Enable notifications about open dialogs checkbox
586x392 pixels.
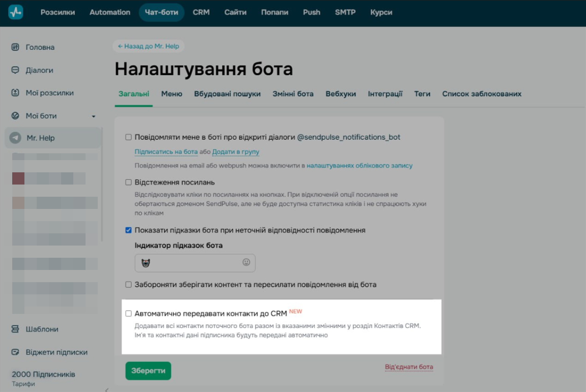tap(129, 137)
